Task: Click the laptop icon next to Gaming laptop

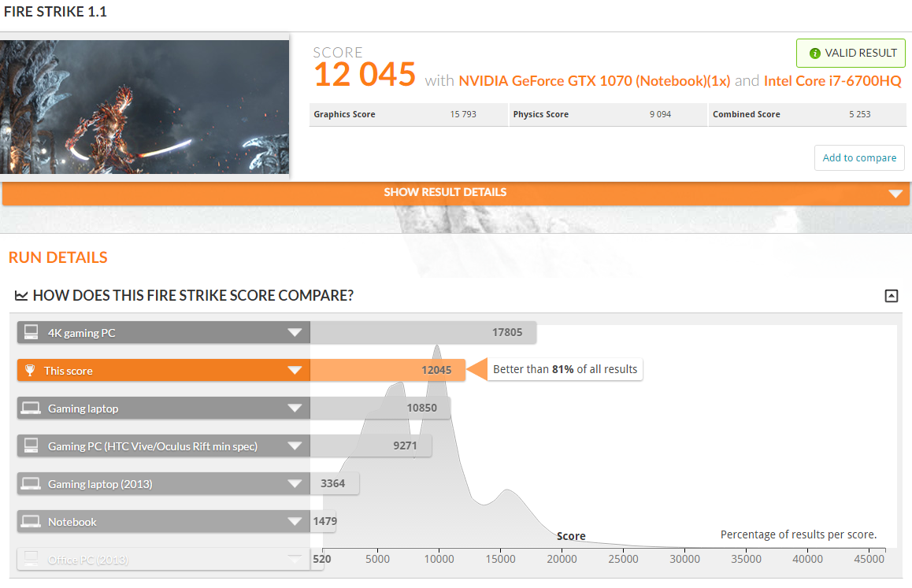Action: pyautogui.click(x=31, y=409)
